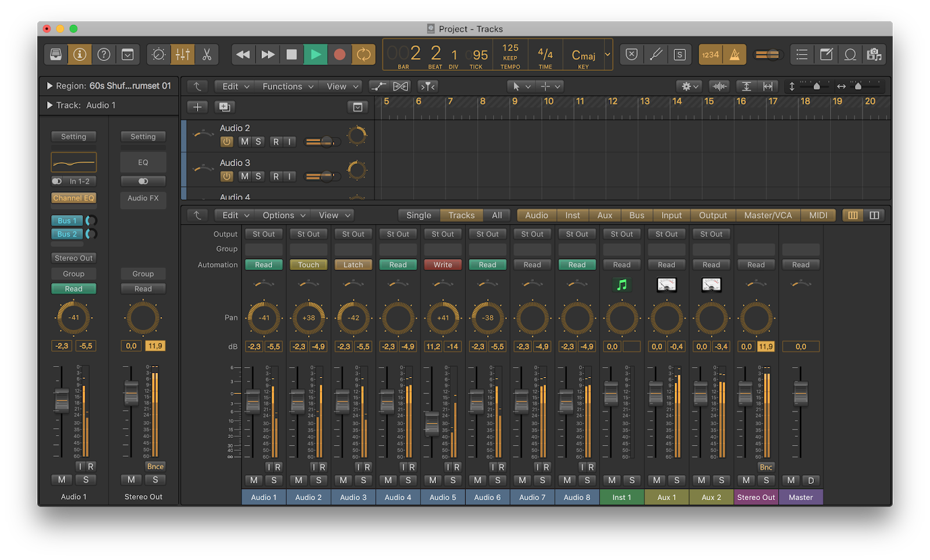Mute the Audio 5 mixer channel strip

click(x=433, y=480)
